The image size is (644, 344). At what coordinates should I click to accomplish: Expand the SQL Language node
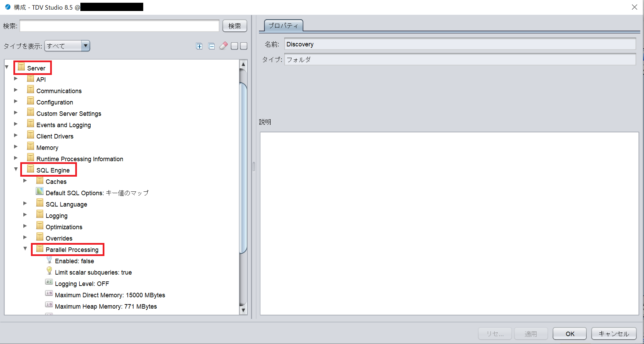[x=25, y=203]
